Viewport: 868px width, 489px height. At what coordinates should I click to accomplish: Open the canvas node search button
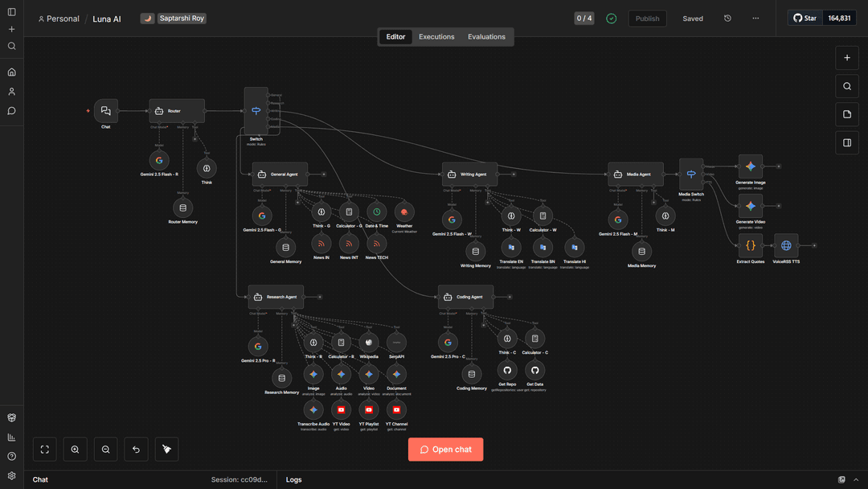point(847,86)
